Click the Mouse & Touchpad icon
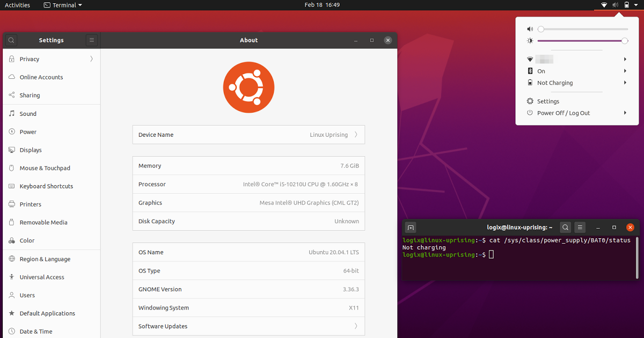 (x=12, y=168)
